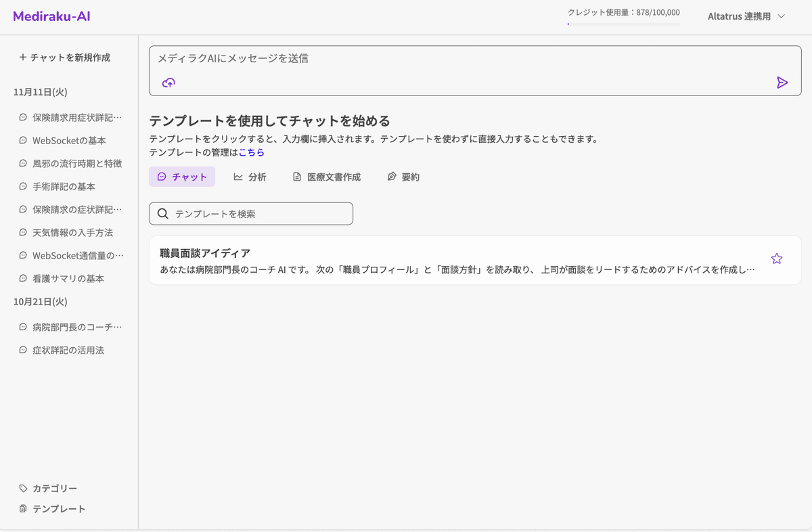This screenshot has height=532, width=812.
Task: Switch to the 分析 template tab
Action: pos(250,177)
